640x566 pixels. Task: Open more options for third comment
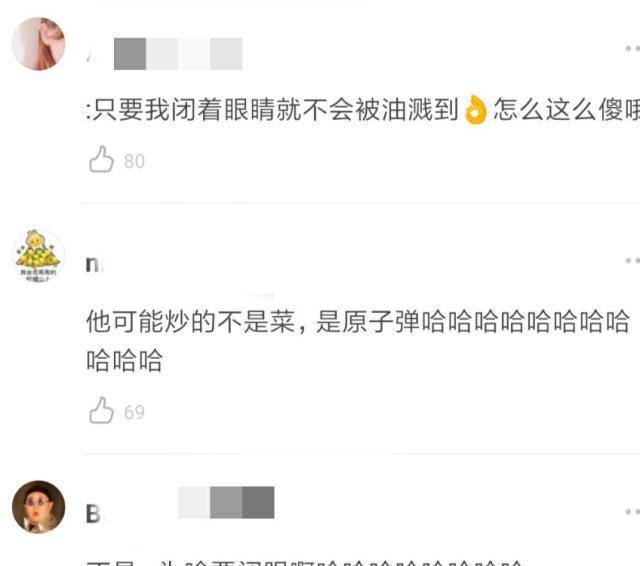[632, 511]
